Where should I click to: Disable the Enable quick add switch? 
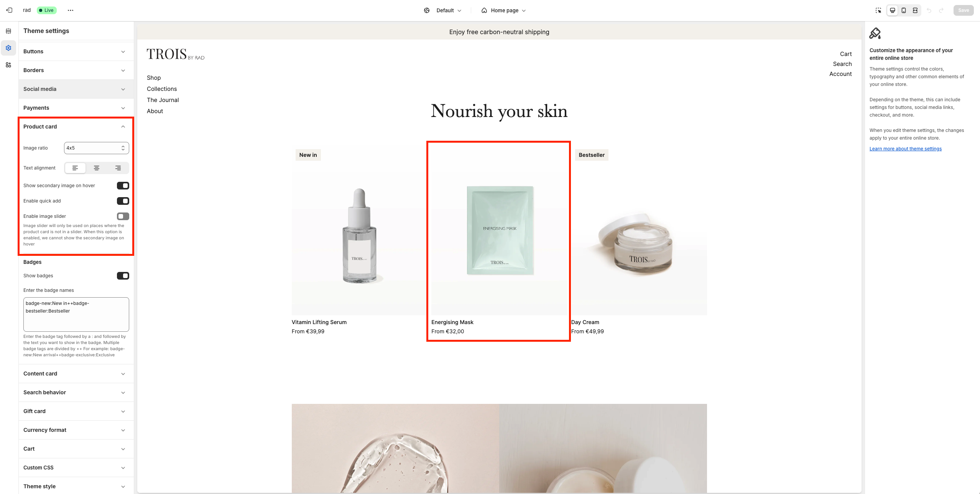pyautogui.click(x=123, y=201)
